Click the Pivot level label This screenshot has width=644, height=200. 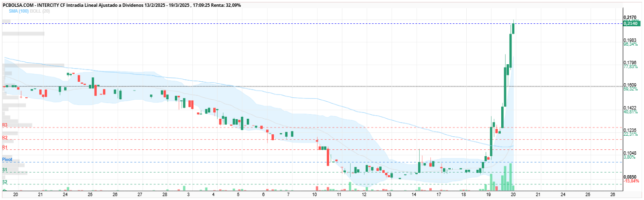[7, 160]
